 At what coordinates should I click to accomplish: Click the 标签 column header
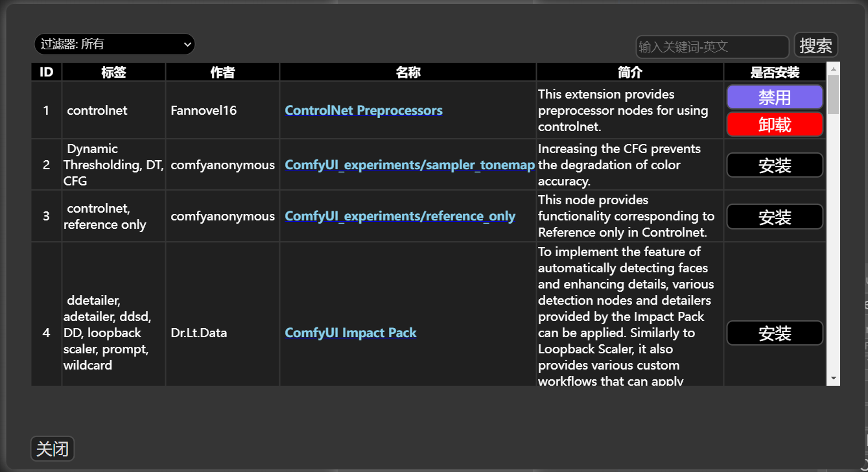(x=113, y=72)
